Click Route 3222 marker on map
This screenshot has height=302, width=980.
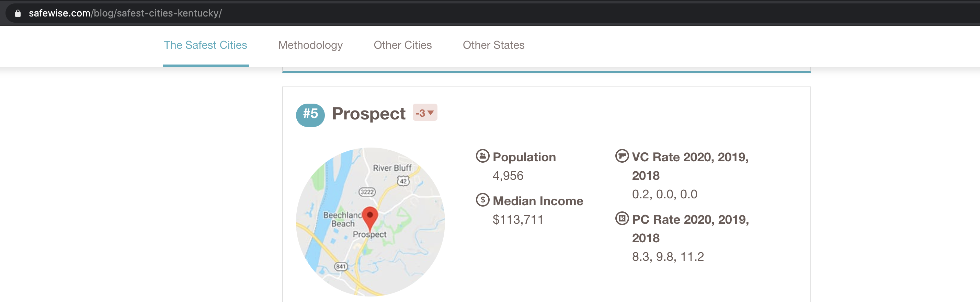(x=367, y=192)
